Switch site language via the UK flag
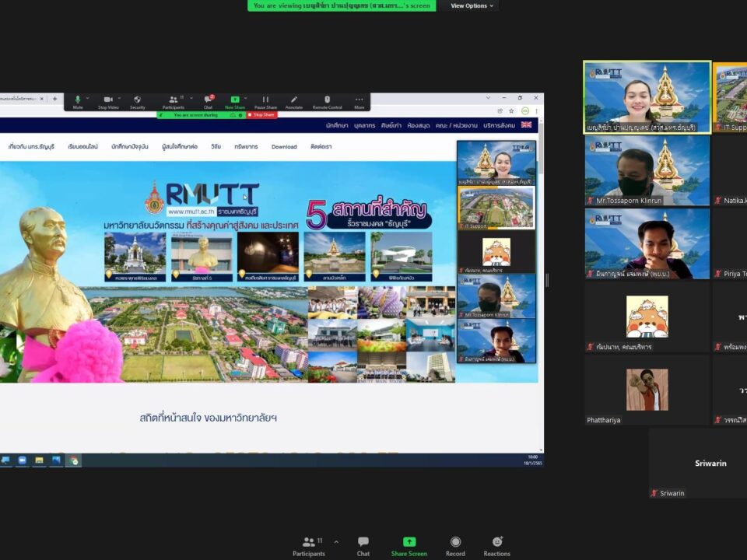The image size is (747, 560). pos(527,124)
